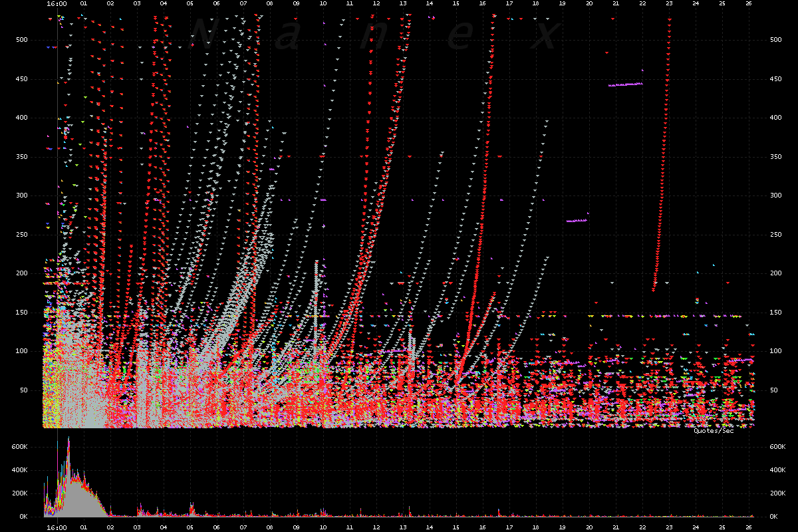
Task: Click the "200K" label on the right of the histogram
Action: click(779, 493)
